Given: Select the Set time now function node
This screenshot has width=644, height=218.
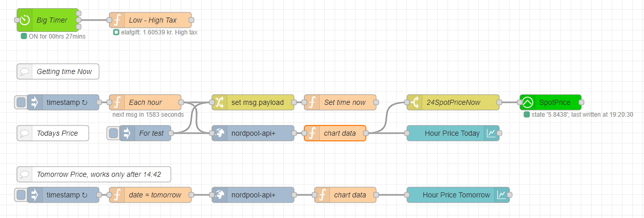Looking at the screenshot, I should 345,102.
